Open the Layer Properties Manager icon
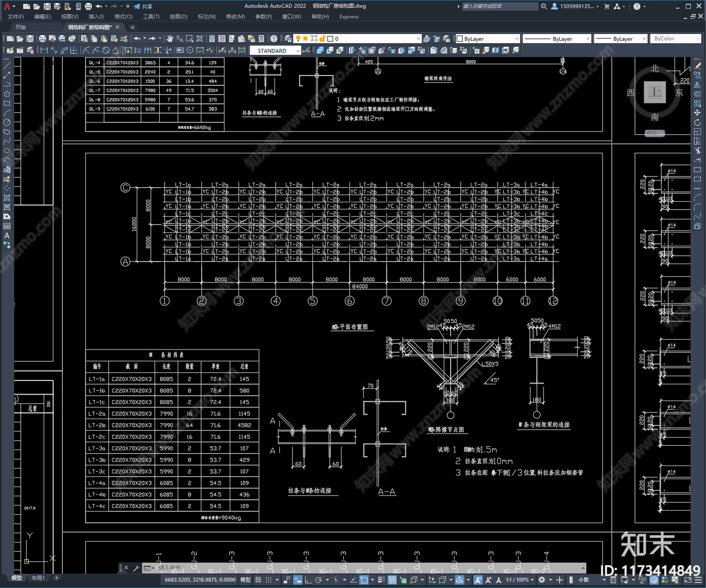The height and width of the screenshot is (588, 706). click(x=288, y=39)
